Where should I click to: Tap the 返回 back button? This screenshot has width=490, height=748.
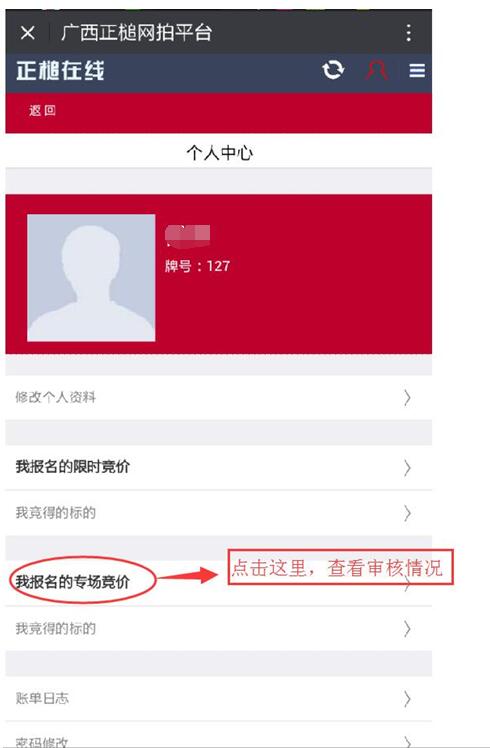(x=42, y=111)
